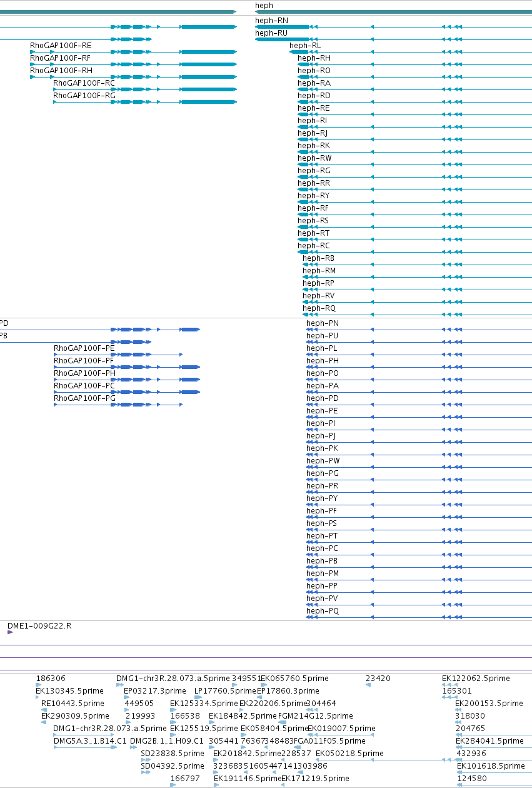Click transcript label heph-RO
532x788 pixels.
314,71
